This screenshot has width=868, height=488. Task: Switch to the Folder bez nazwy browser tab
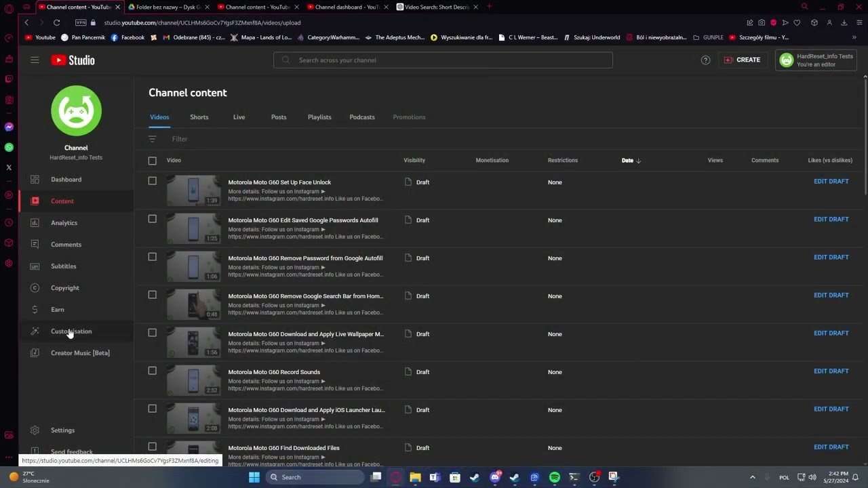(x=167, y=7)
